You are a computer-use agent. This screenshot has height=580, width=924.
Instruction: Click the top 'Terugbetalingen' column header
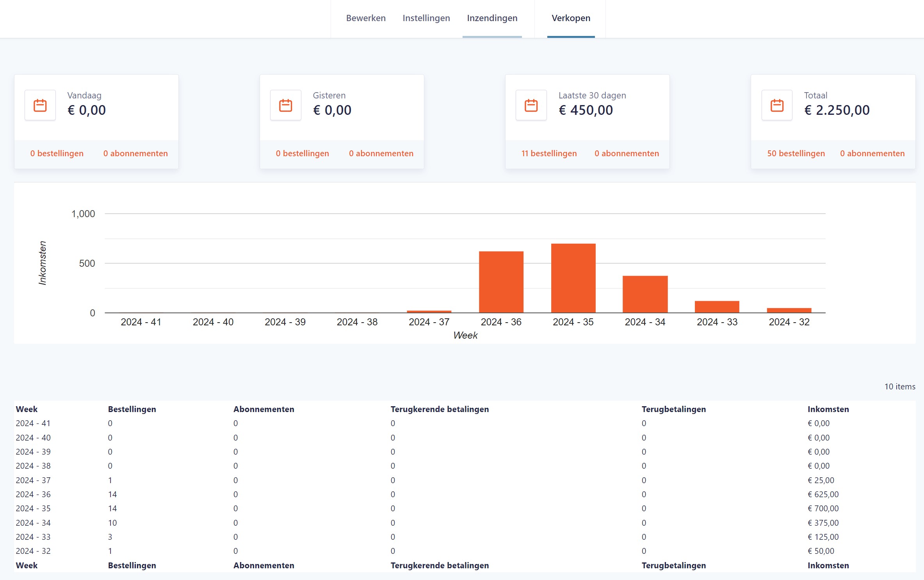[674, 409]
